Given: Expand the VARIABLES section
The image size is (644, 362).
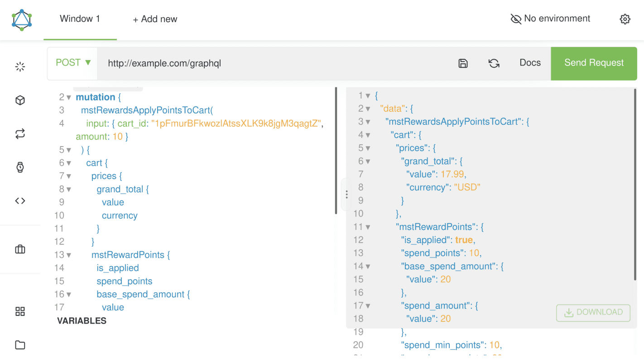Looking at the screenshot, I should [82, 321].
